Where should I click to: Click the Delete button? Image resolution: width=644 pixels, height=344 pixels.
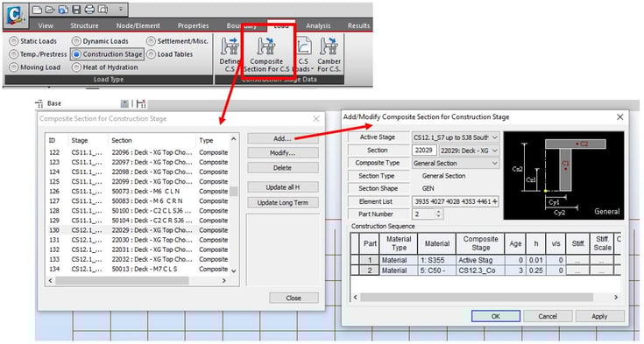click(x=282, y=168)
